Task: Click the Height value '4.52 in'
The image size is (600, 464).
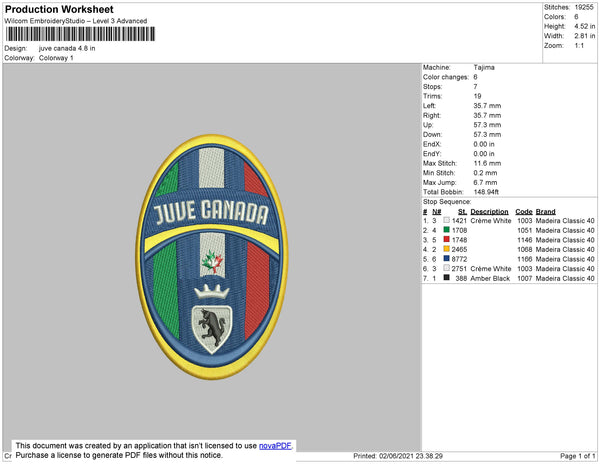Action: click(x=585, y=26)
